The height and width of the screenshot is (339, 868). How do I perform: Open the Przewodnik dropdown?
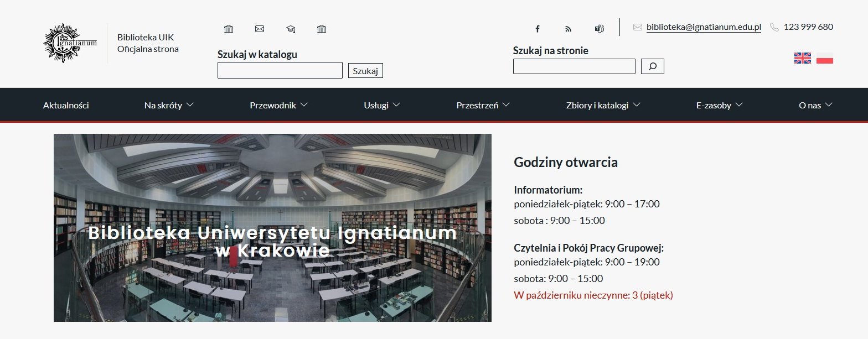278,105
